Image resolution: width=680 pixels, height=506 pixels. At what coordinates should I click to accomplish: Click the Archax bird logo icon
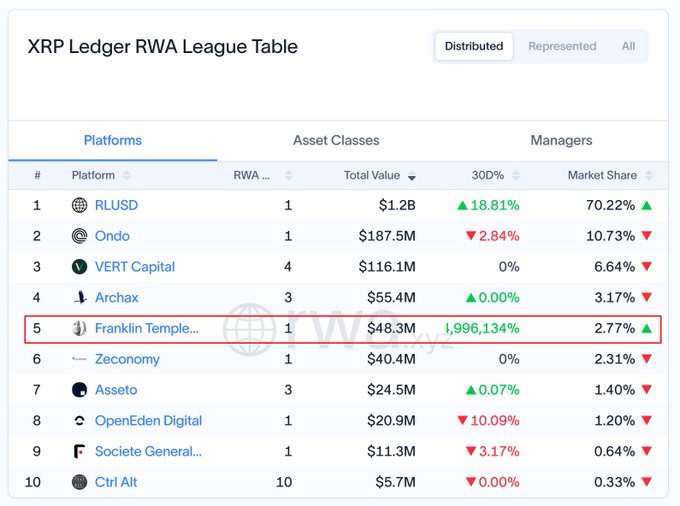80,297
